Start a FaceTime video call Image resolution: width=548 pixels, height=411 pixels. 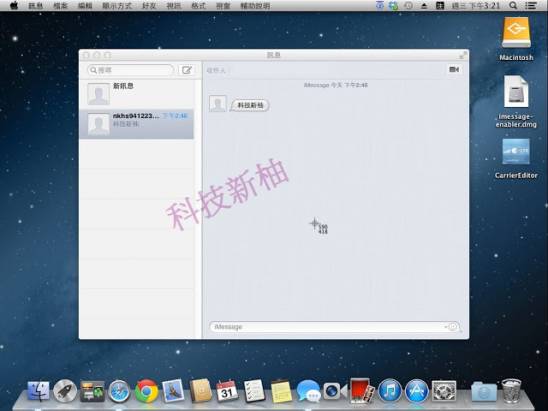[454, 70]
